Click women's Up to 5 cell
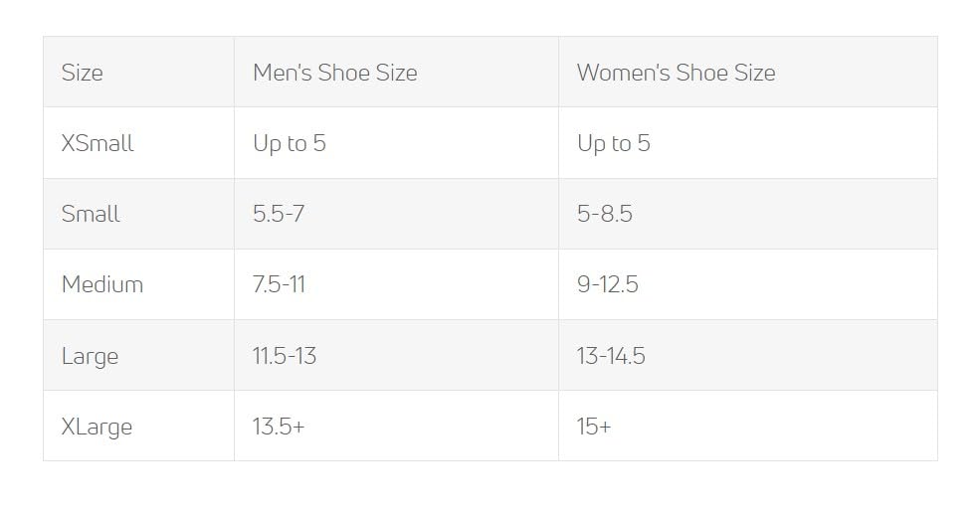980x517 pixels. click(614, 143)
